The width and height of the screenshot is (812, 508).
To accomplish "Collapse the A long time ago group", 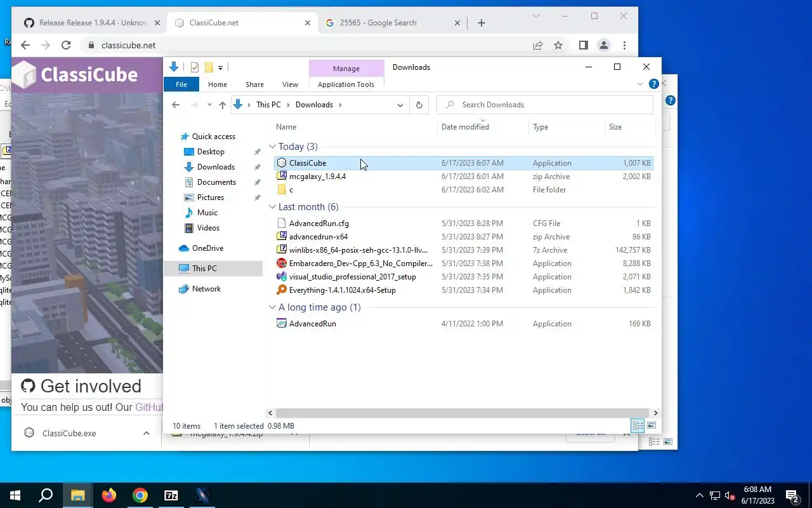I will [273, 307].
